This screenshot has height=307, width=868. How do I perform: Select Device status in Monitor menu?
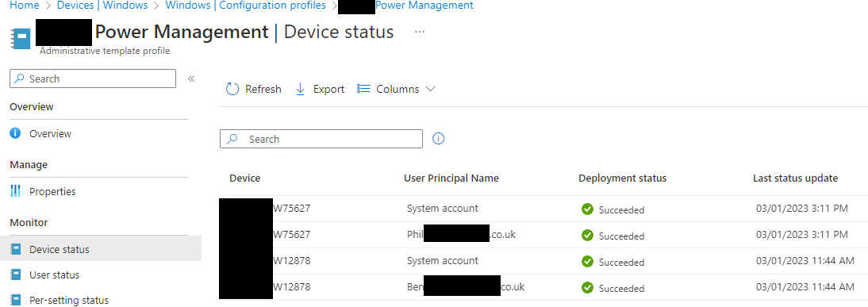point(101,249)
